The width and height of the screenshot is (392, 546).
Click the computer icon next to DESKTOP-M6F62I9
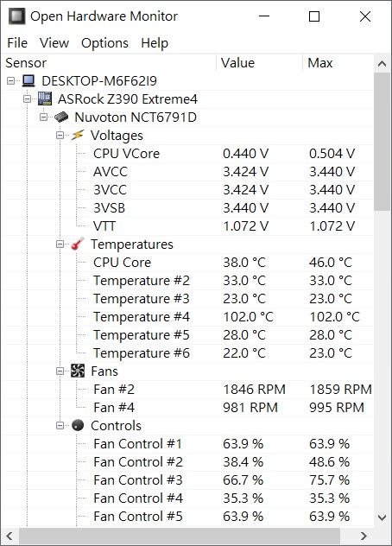click(x=28, y=81)
